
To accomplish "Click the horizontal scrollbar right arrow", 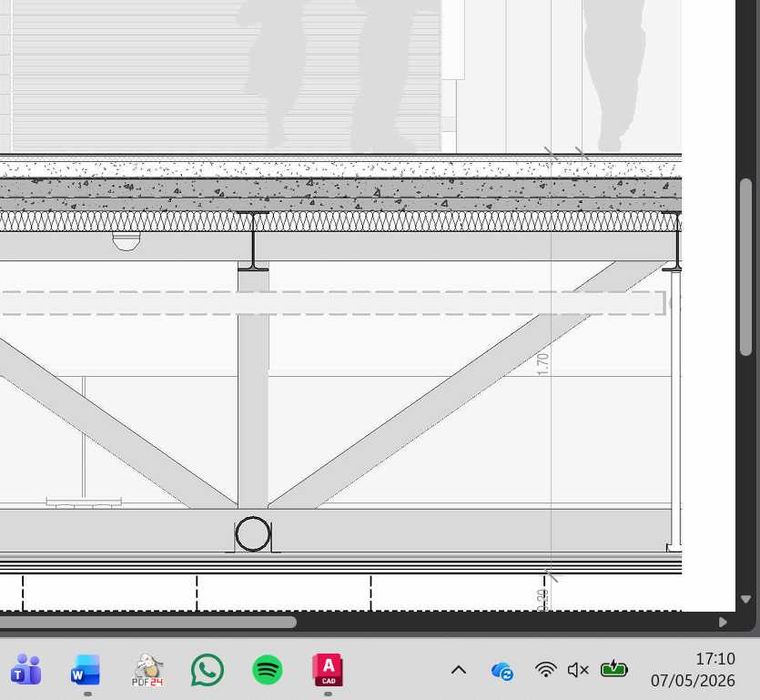I will point(723,622).
